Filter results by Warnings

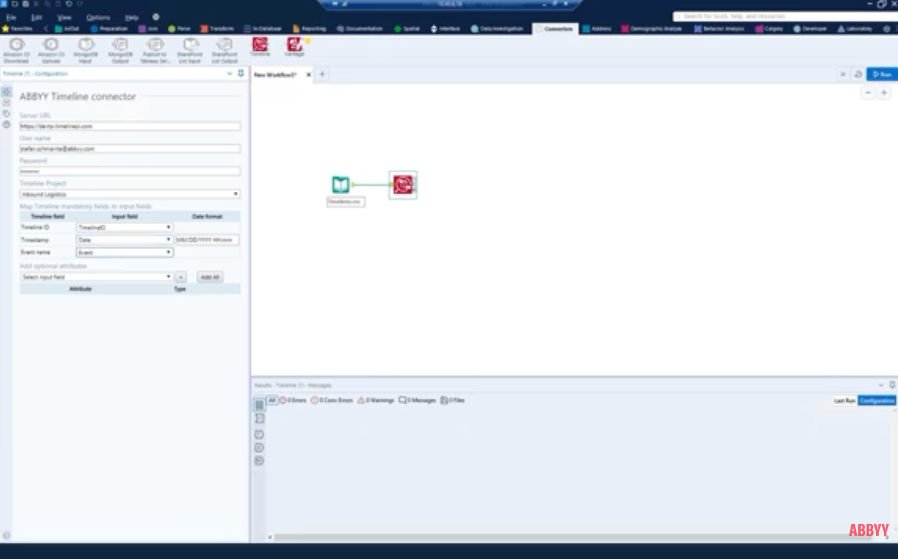[376, 400]
